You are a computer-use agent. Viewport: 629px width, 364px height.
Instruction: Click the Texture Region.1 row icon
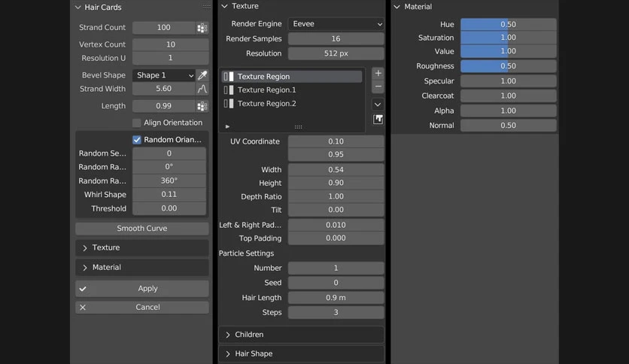pos(229,90)
